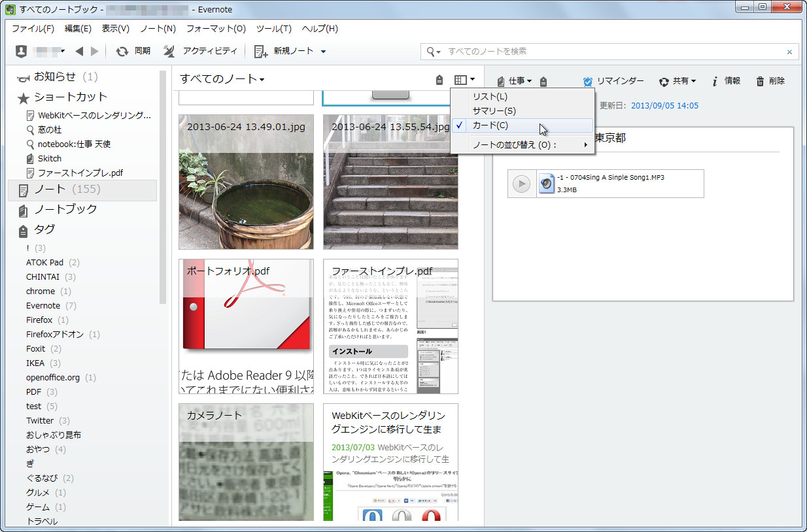807x532 pixels.
Task: Select サマリー(S) view option
Action: click(522, 111)
